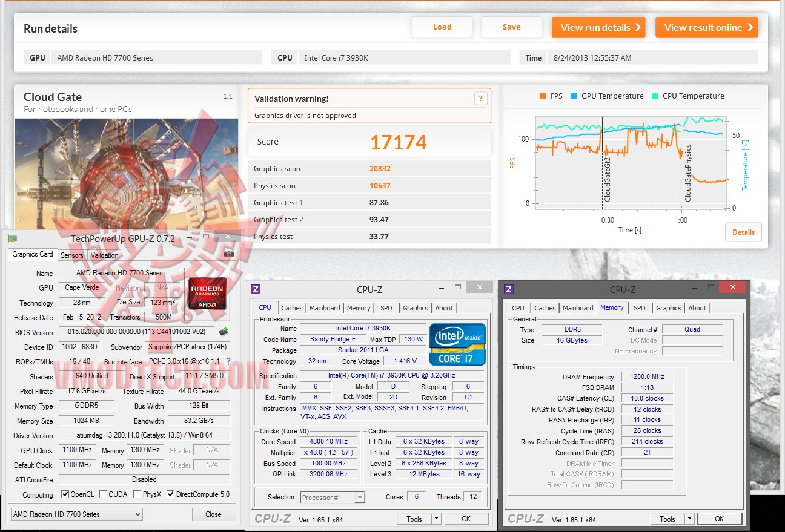Viewport: 785px width, 532px height.
Task: Open the Graphics tab in right CPU-Z window
Action: (x=669, y=308)
